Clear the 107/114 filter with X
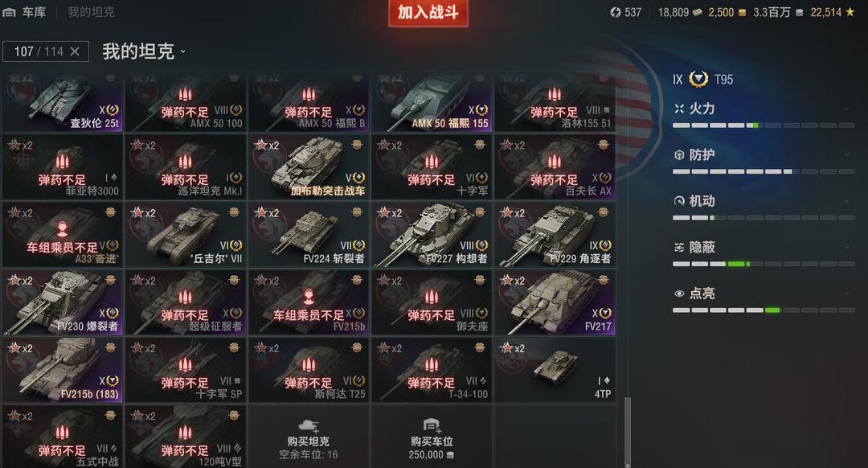868x468 pixels. coord(75,51)
